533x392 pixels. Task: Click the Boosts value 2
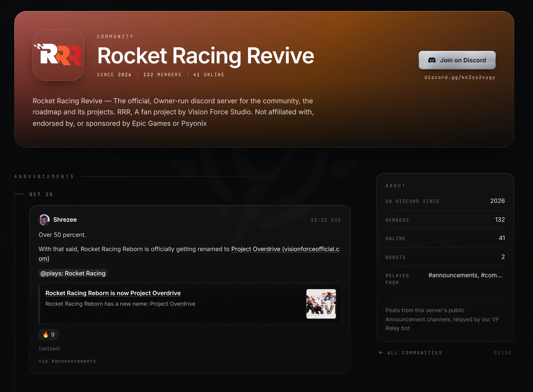[x=503, y=257]
